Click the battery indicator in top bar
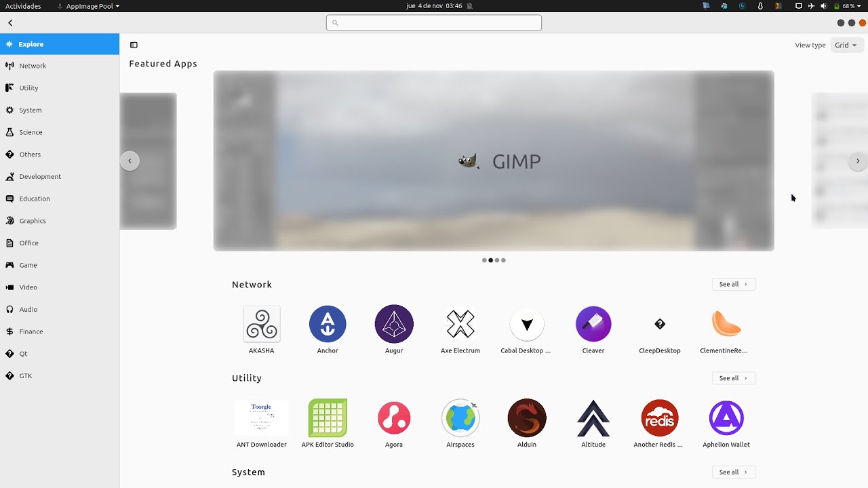The width and height of the screenshot is (868, 488). pos(848,6)
